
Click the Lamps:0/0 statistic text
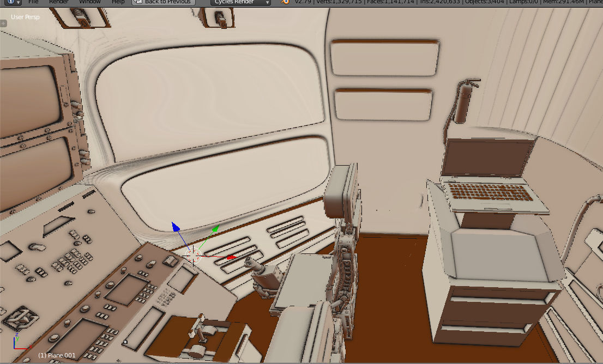523,2
